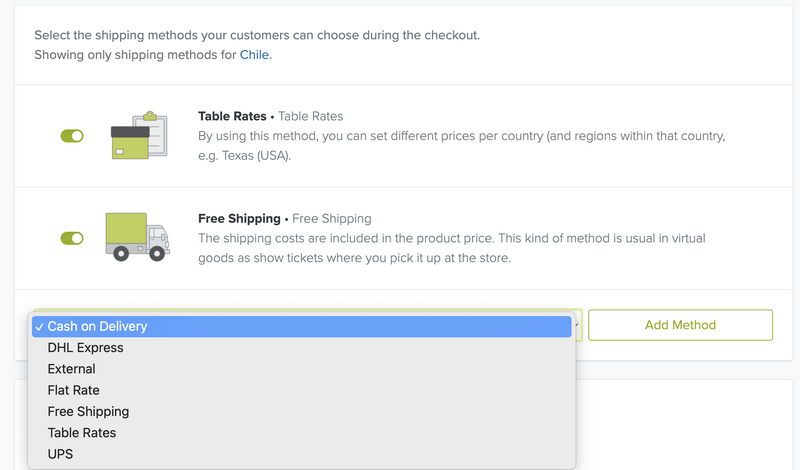Click the bold Table Rates method title

click(x=232, y=116)
